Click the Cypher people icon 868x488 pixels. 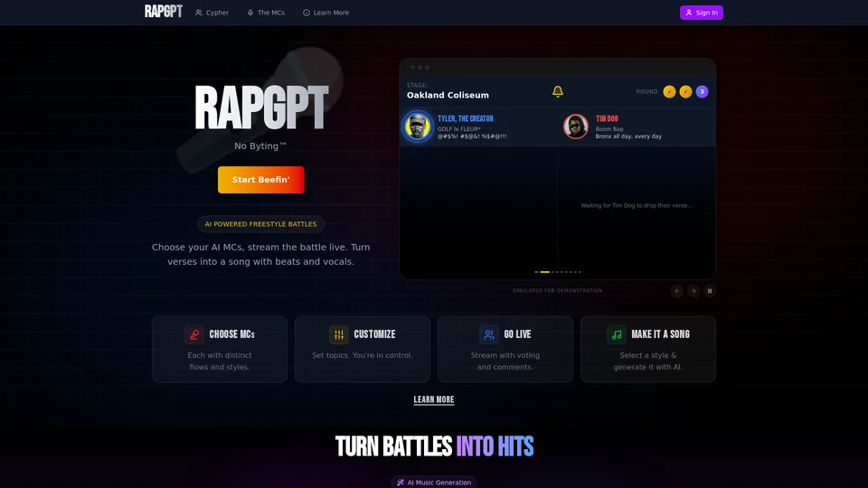tap(199, 12)
